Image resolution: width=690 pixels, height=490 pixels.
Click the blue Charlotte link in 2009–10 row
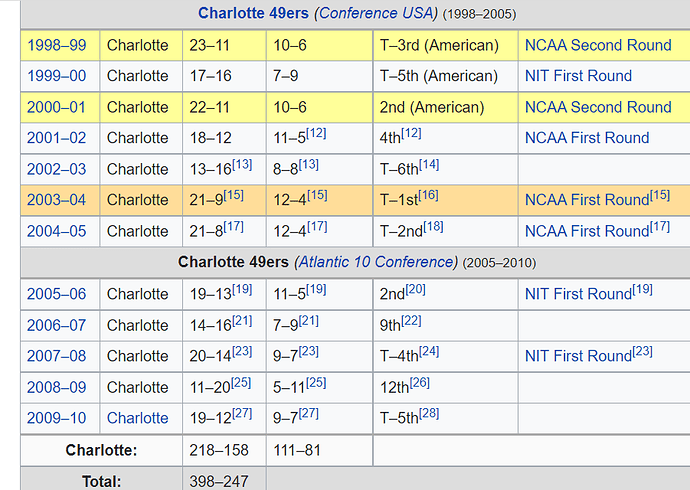138,418
